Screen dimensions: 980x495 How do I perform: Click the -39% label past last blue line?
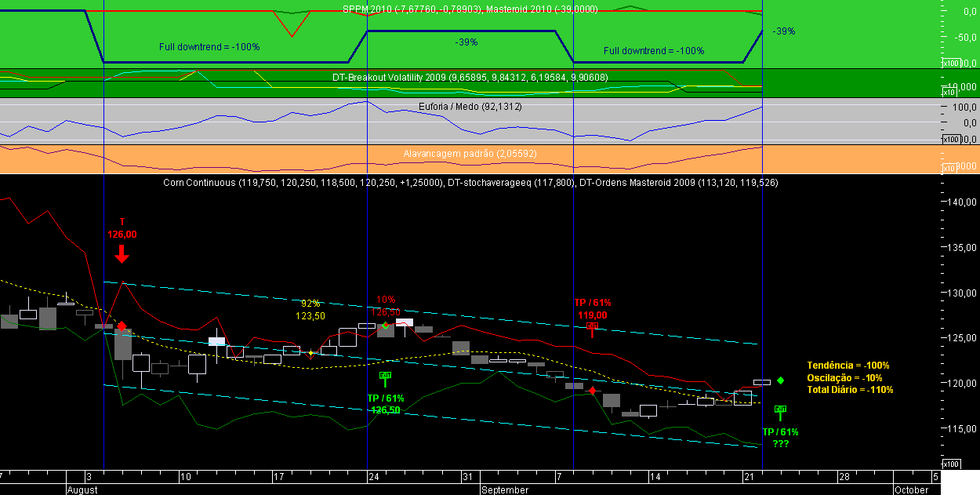[784, 31]
